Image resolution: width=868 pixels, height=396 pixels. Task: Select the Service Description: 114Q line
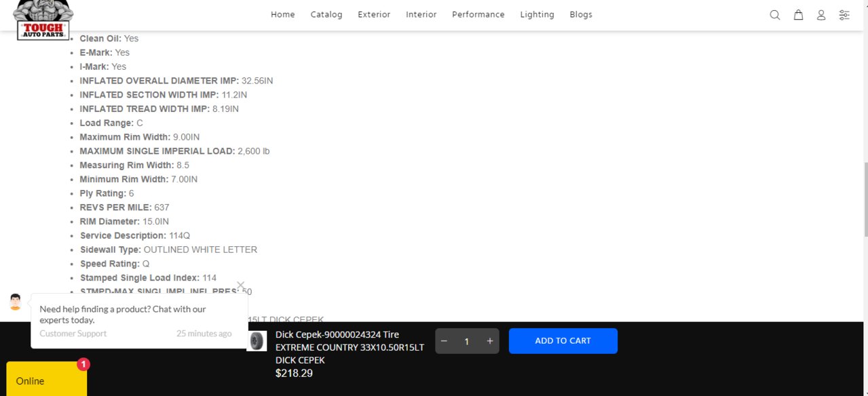pyautogui.click(x=135, y=235)
